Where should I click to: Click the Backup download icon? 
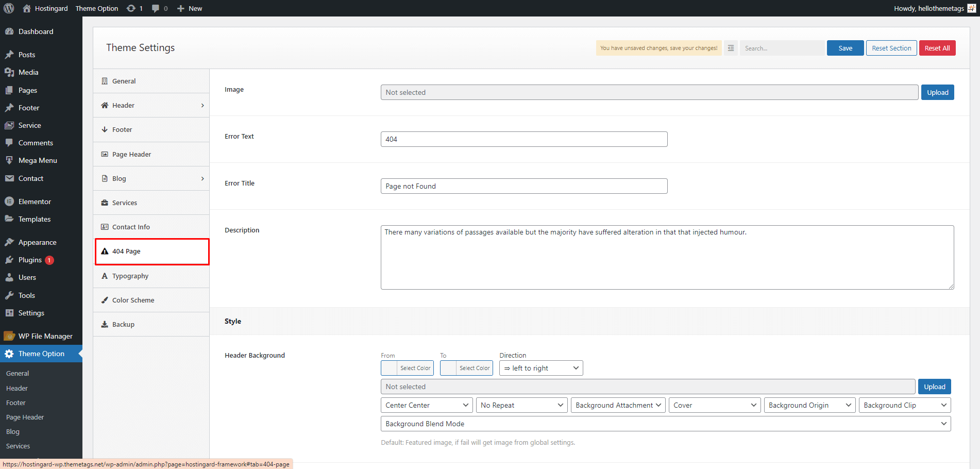click(105, 324)
